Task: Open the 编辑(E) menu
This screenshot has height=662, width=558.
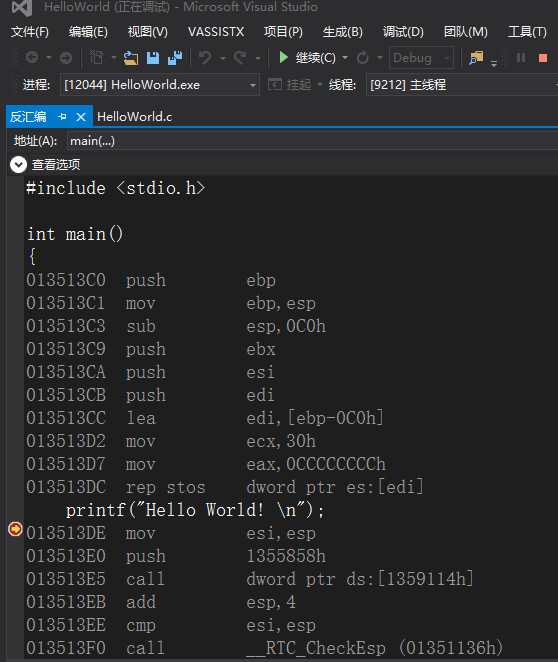Action: point(88,32)
